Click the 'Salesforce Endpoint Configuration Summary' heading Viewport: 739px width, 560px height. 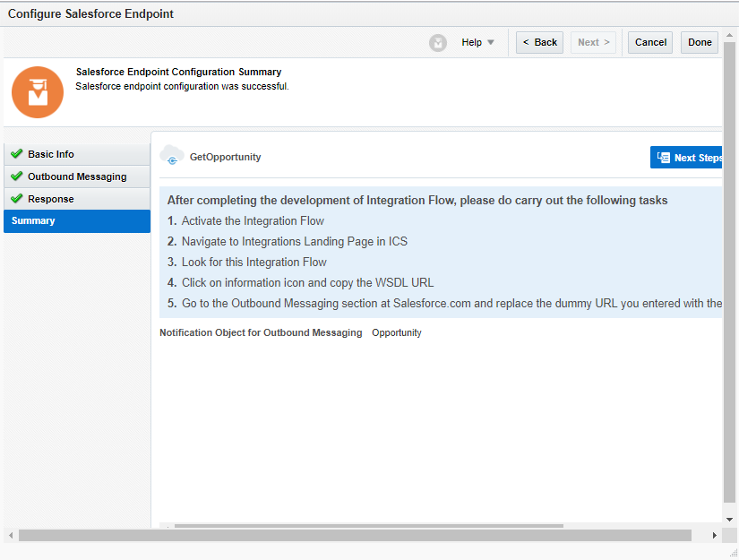[x=178, y=72]
